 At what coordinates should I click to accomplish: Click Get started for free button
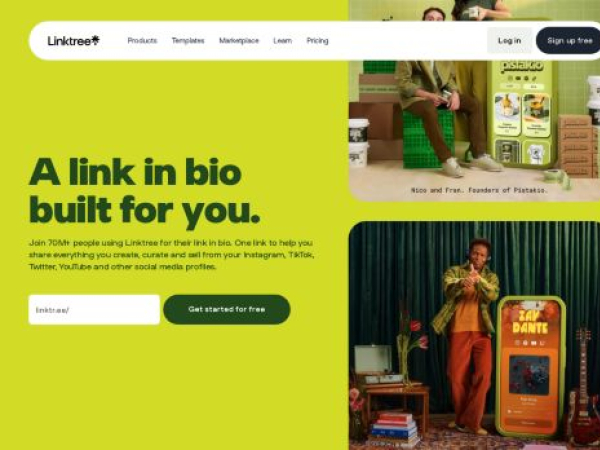point(227,310)
